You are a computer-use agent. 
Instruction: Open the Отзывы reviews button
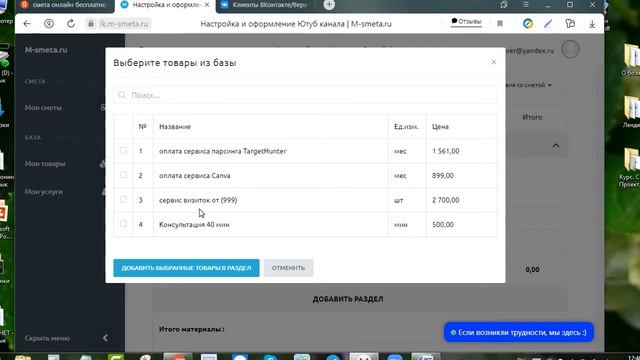coord(466,22)
